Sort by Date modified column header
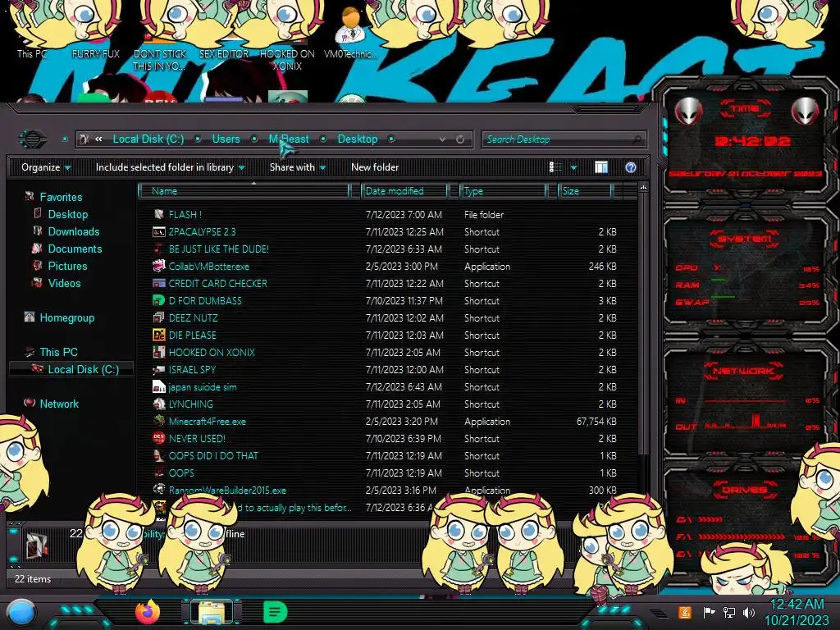Screen dimensions: 840x630 pyautogui.click(x=405, y=190)
